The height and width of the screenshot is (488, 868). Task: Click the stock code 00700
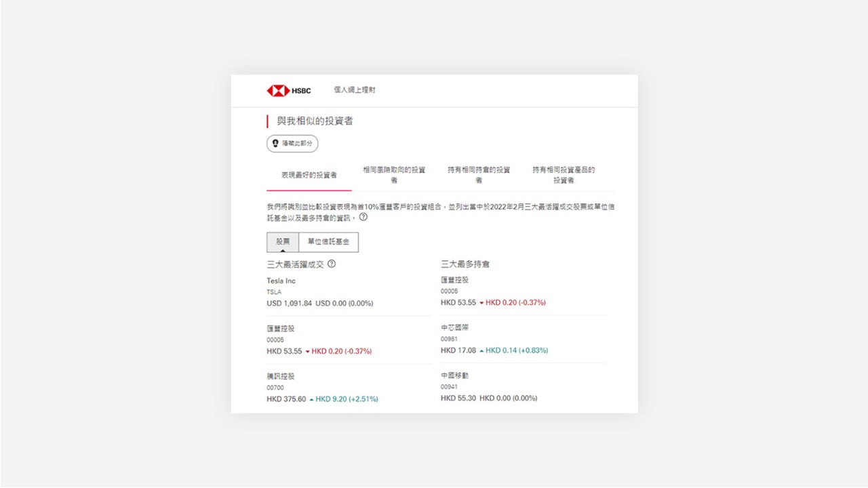tap(275, 388)
